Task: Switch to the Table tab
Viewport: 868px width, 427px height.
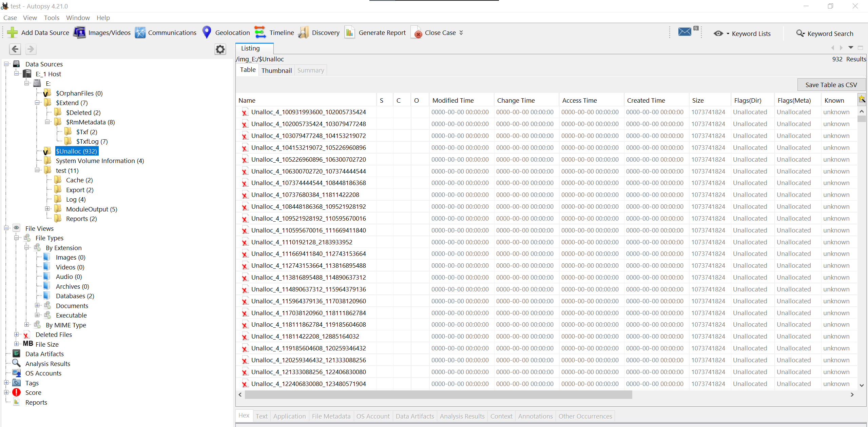Action: 248,70
